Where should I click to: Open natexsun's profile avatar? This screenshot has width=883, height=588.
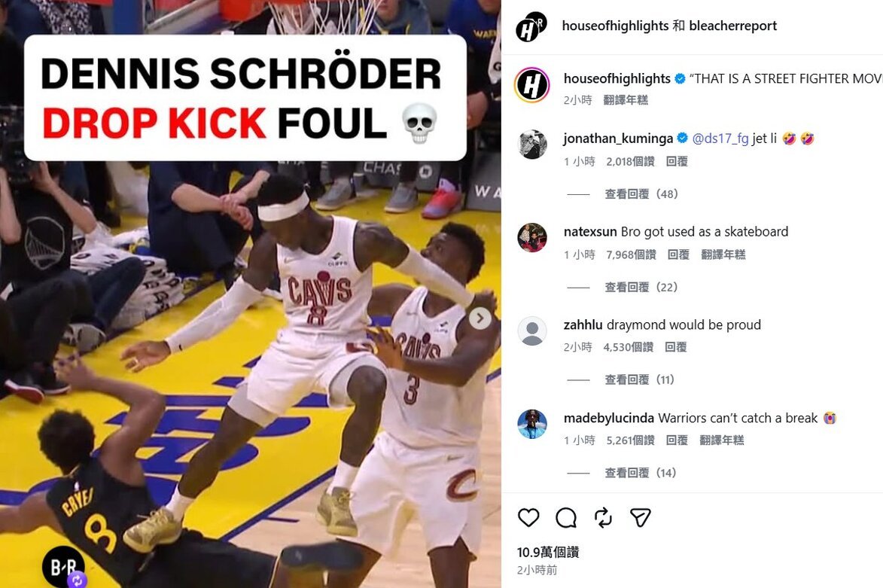pos(532,237)
